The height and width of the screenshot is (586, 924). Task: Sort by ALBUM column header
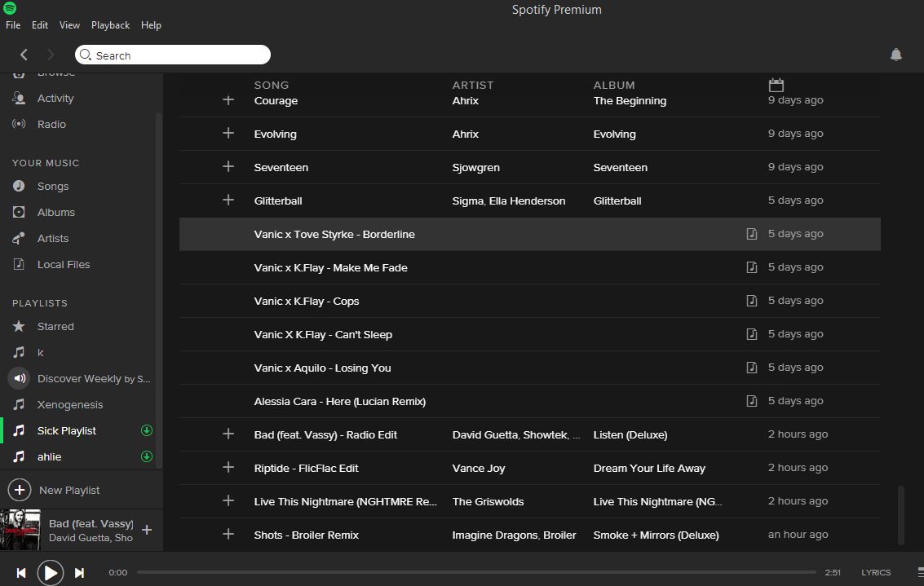tap(613, 85)
